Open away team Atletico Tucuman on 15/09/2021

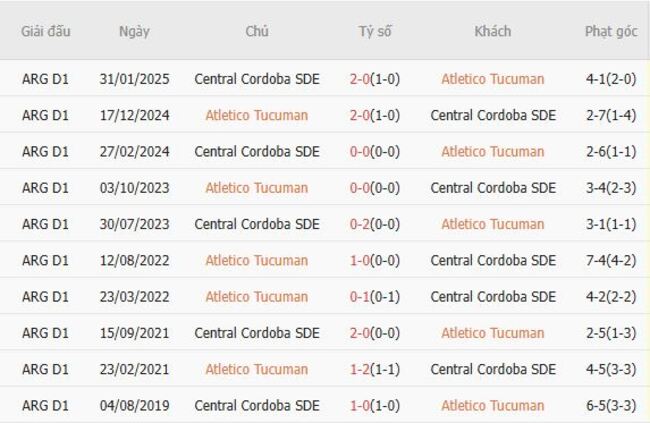pyautogui.click(x=492, y=333)
